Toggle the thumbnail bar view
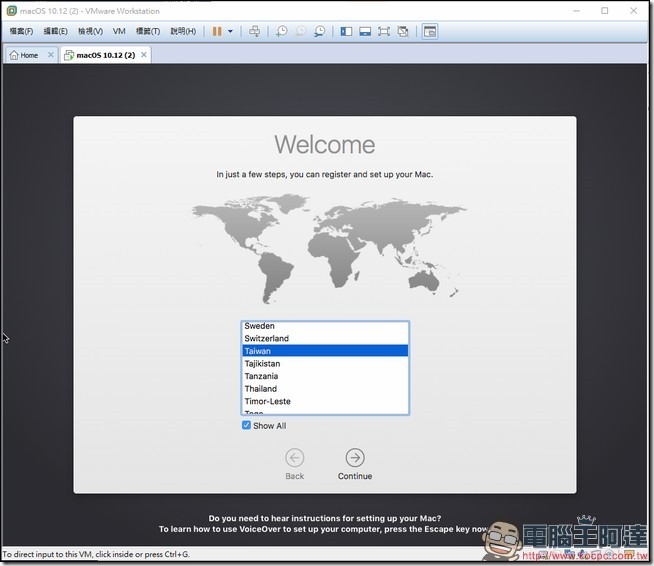Image resolution: width=654 pixels, height=566 pixels. [365, 31]
